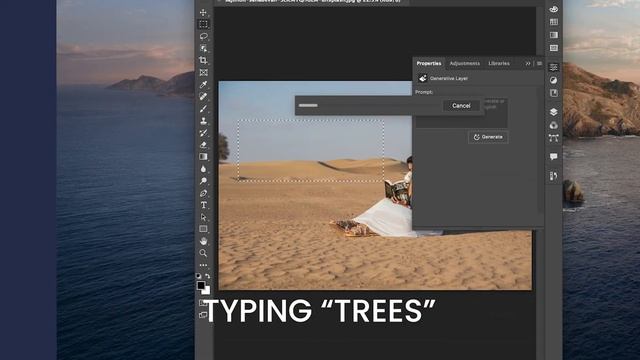640x360 pixels.
Task: Select the Zoom tool
Action: 203,253
